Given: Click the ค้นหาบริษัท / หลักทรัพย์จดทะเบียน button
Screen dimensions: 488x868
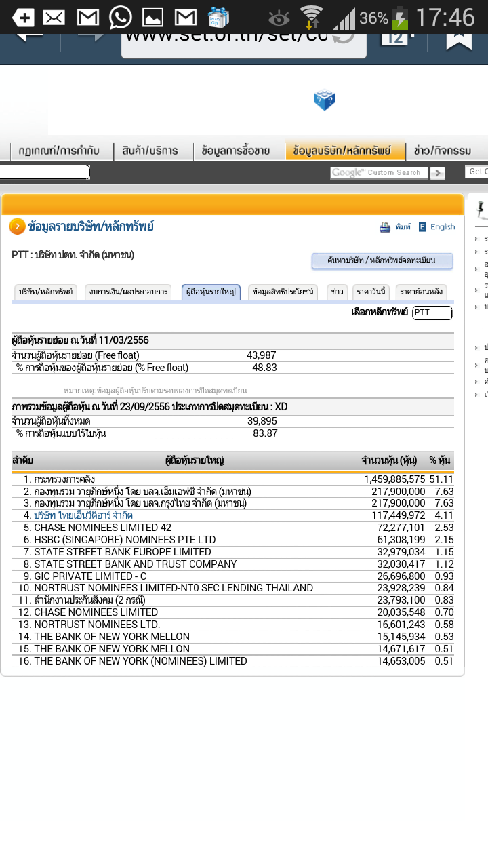Looking at the screenshot, I should pos(382,260).
